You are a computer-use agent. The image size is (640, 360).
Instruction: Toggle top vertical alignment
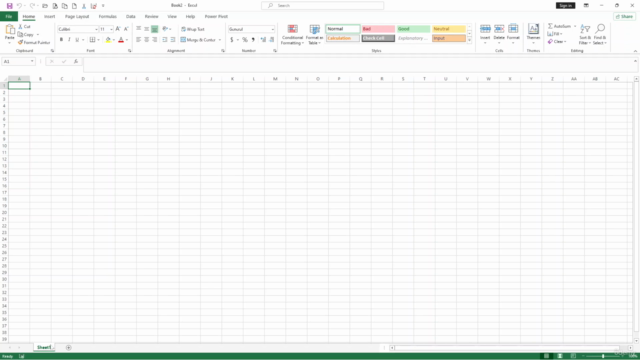point(138,29)
